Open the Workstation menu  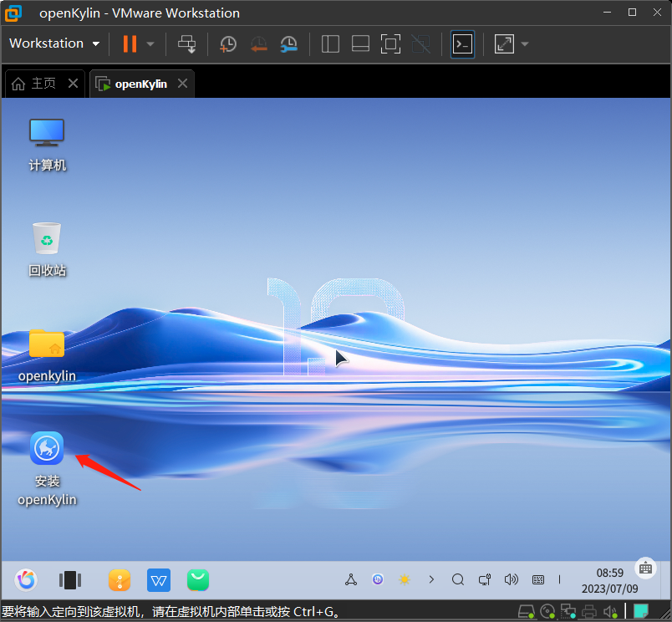click(x=54, y=43)
